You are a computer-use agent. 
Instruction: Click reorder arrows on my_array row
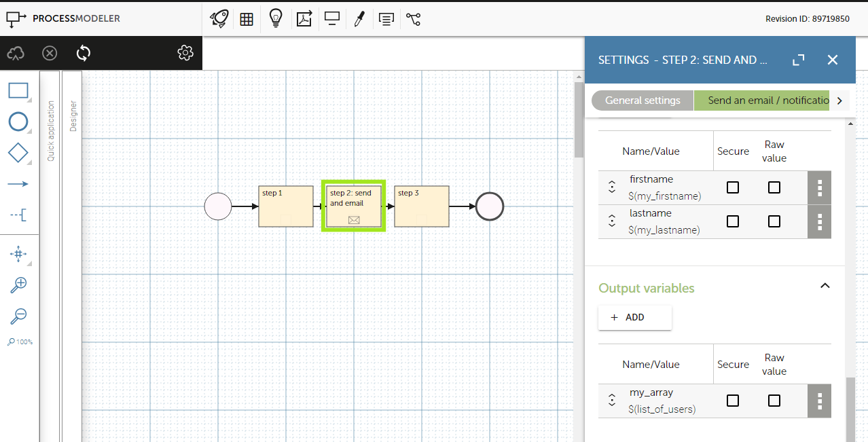tap(612, 400)
